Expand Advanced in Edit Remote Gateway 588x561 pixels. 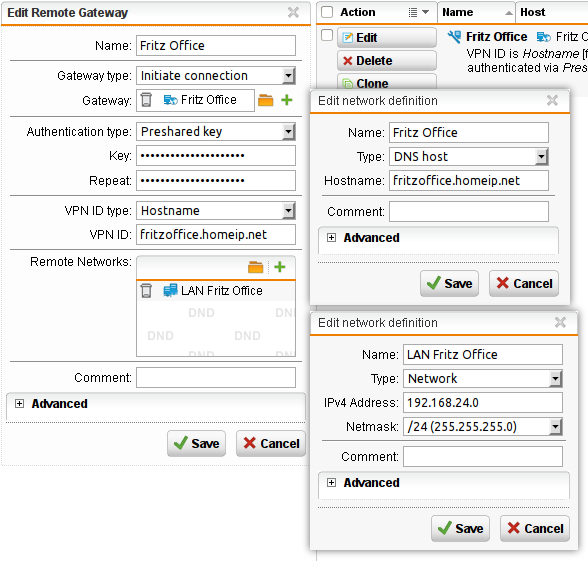(20, 404)
